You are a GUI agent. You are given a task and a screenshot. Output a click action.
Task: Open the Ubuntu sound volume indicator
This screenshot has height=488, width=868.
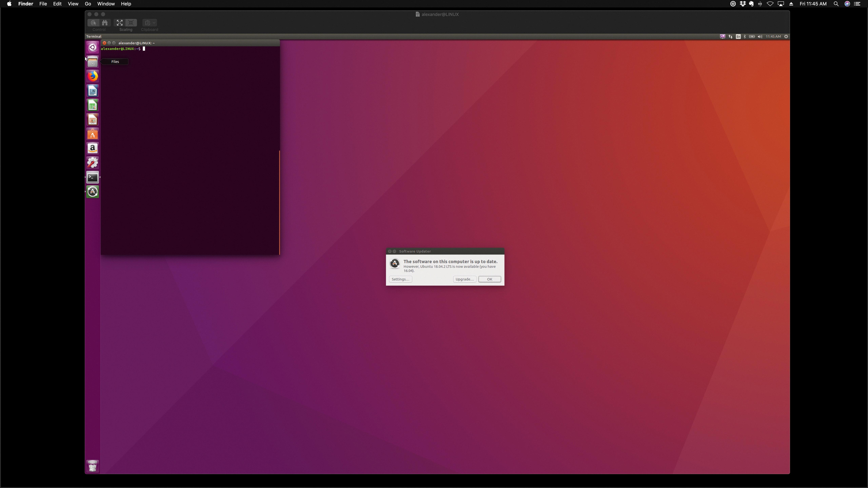[x=760, y=36]
